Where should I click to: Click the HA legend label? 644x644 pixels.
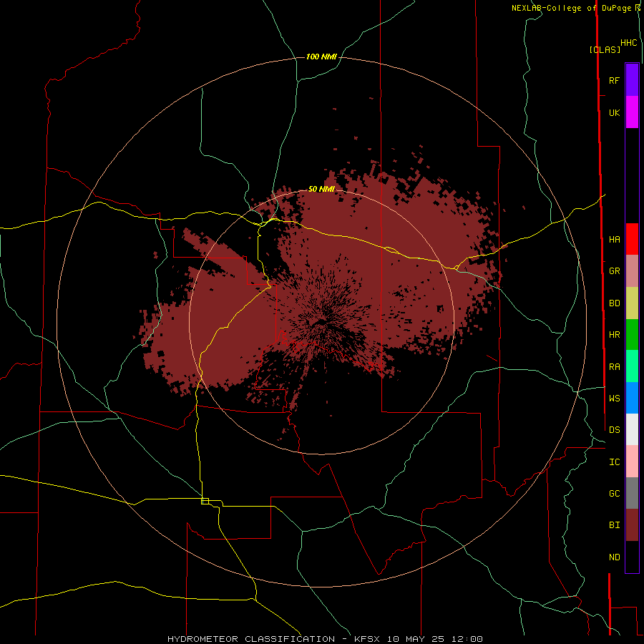(614, 239)
